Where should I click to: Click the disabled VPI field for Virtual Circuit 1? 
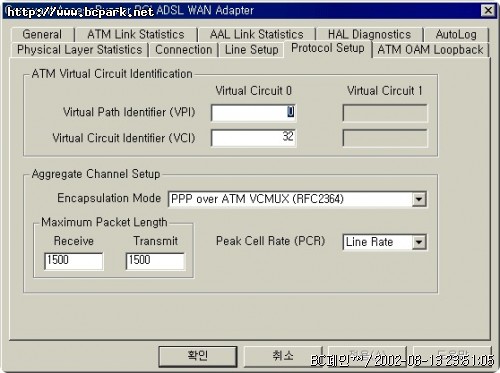click(x=385, y=113)
